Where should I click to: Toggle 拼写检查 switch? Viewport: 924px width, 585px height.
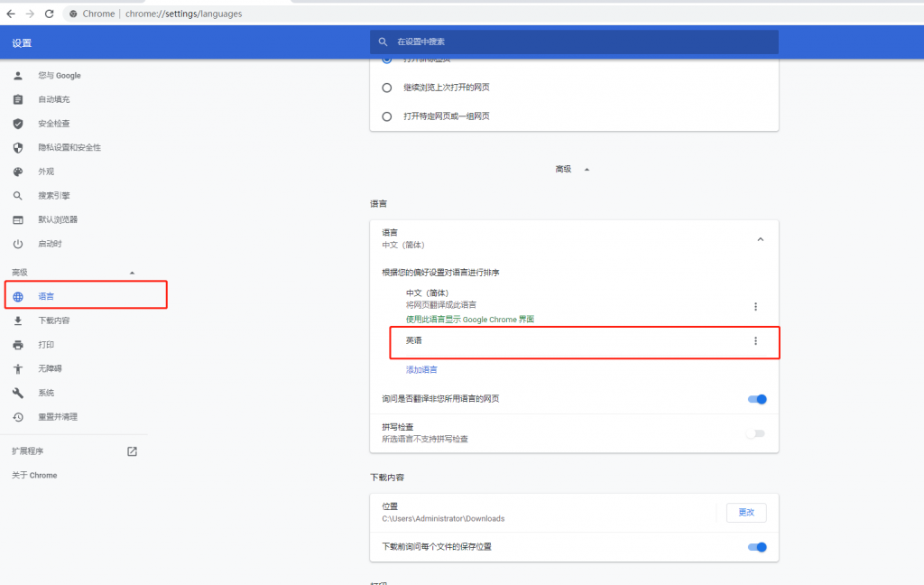click(x=755, y=433)
